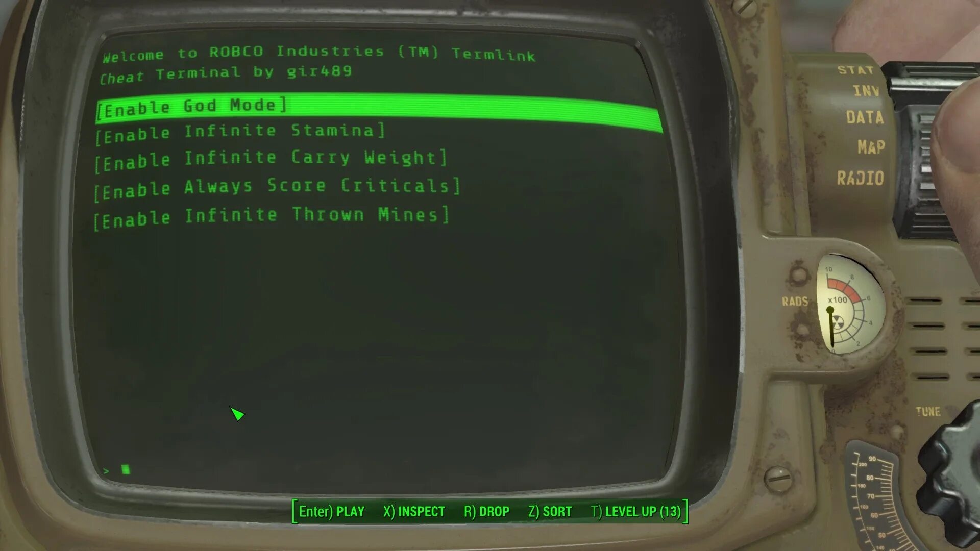
Task: Enable Infinite Carry Weight option
Action: 269,158
